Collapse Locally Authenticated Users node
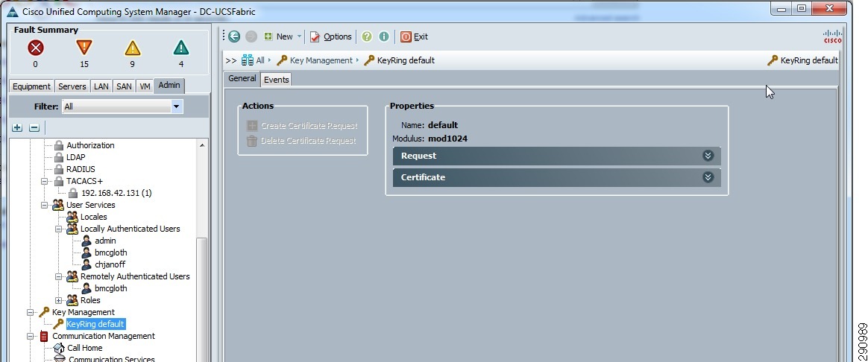Viewport: 868px width, 362px height. pos(58,229)
